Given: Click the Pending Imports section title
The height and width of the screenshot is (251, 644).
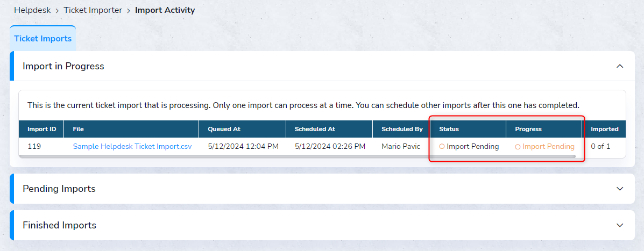Looking at the screenshot, I should click(59, 189).
